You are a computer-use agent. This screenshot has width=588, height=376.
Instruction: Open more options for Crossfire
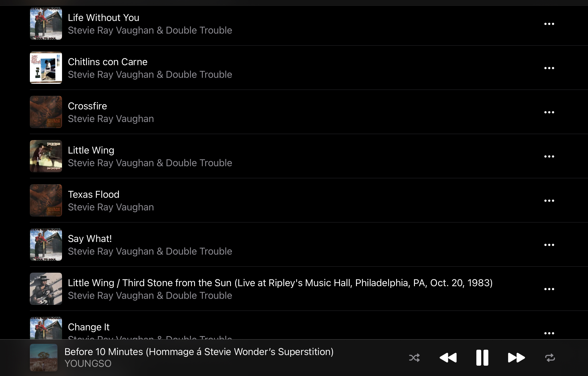coord(549,112)
